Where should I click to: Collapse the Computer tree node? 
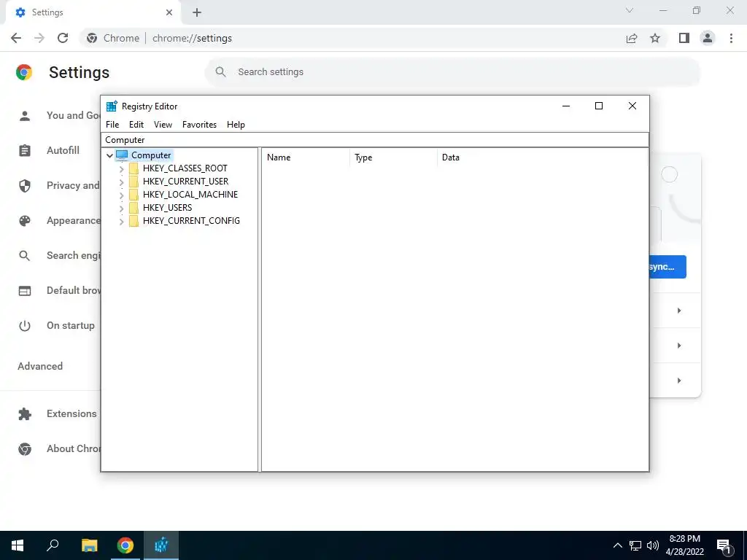point(109,155)
